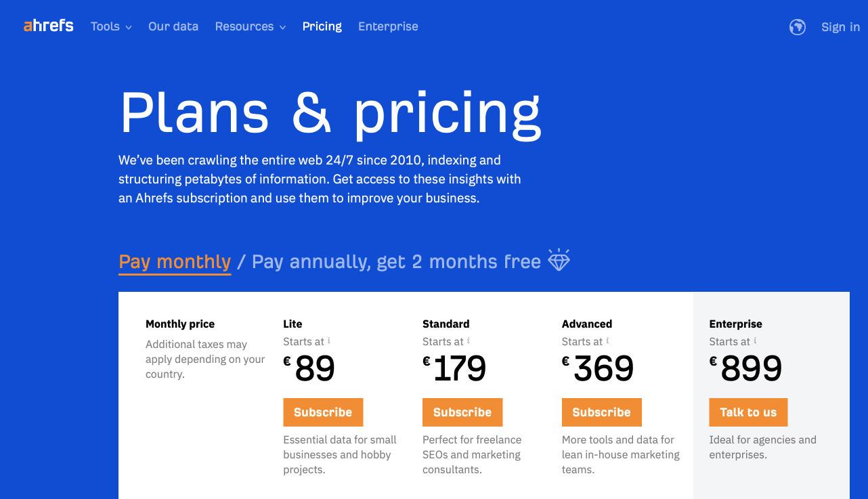Open the Our data page
Viewport: 868px width, 499px height.
[173, 26]
